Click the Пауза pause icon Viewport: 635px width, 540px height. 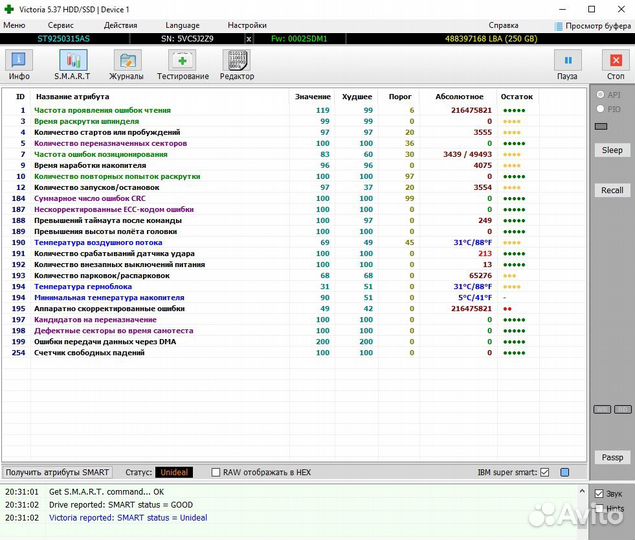pyautogui.click(x=567, y=65)
